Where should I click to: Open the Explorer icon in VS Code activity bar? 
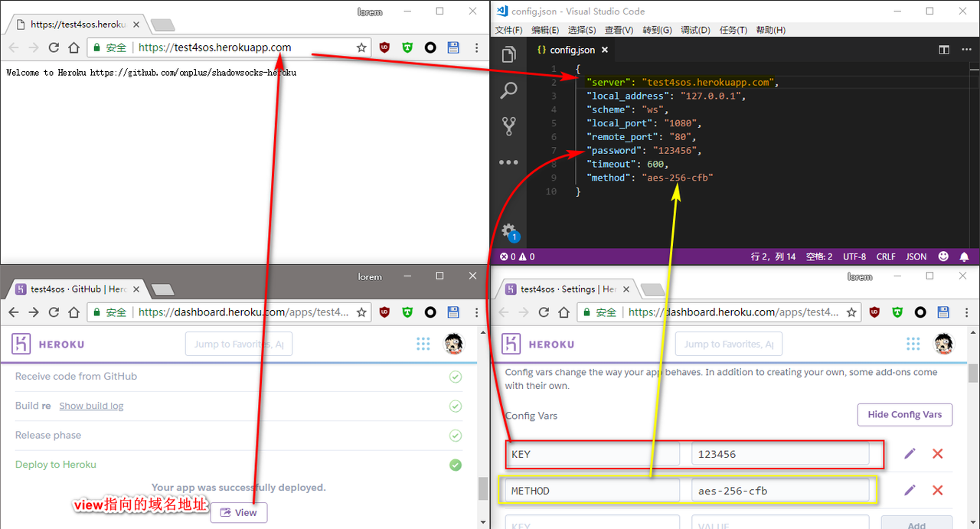pyautogui.click(x=508, y=54)
